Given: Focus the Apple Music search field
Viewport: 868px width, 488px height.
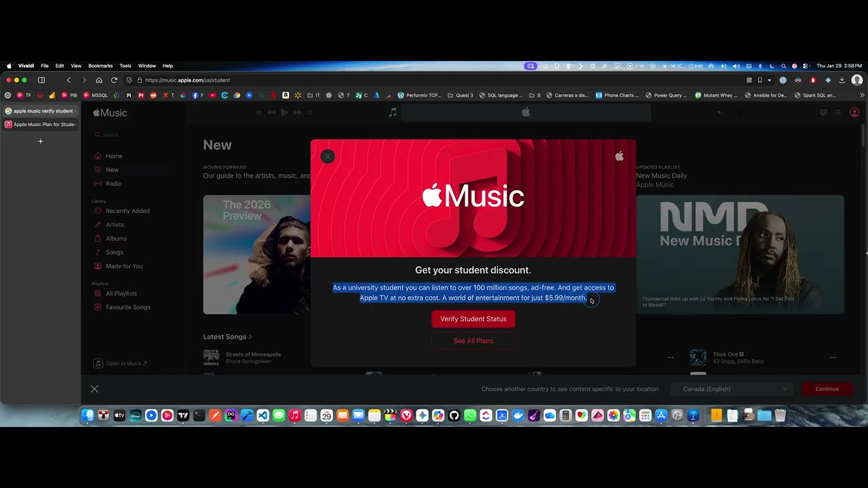Looking at the screenshot, I should pos(134,135).
